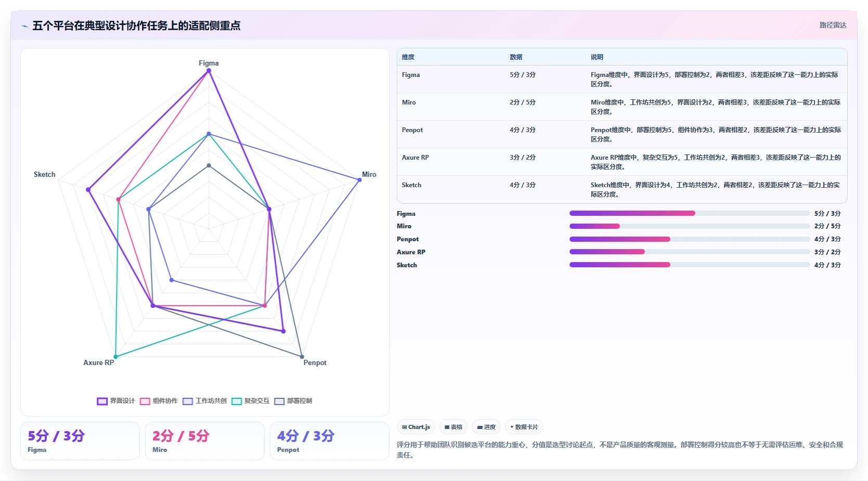Click the Figma row description in the table
The width and height of the screenshot is (868, 481).
[715, 80]
